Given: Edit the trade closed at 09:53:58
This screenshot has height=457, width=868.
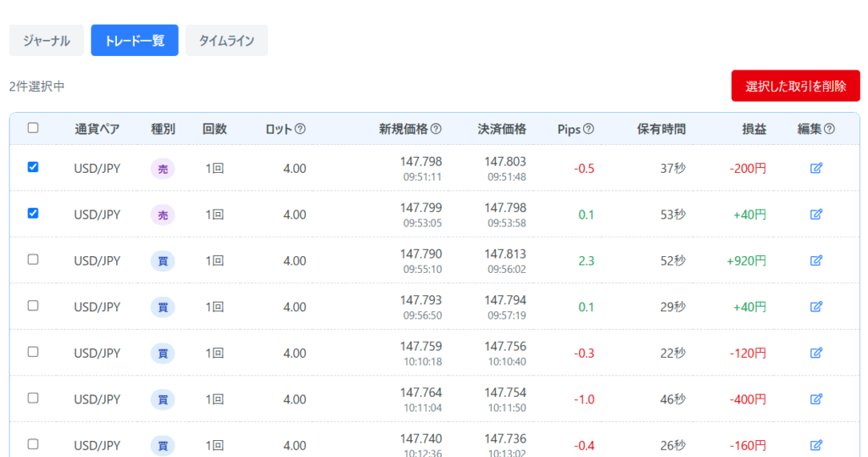Looking at the screenshot, I should pyautogui.click(x=816, y=215).
